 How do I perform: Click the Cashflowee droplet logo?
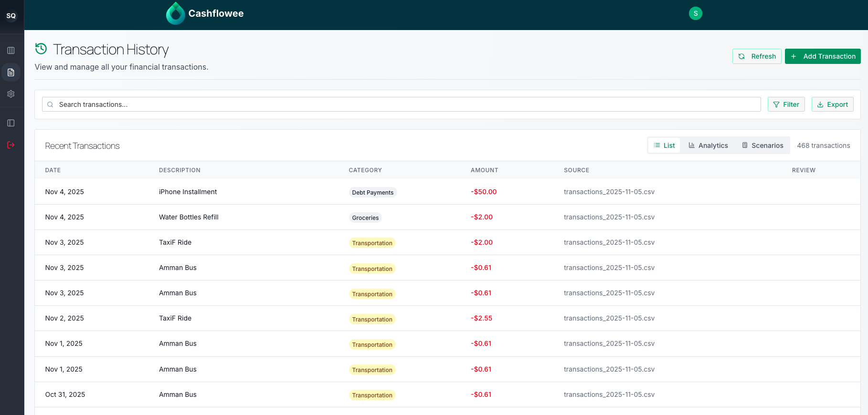pos(175,13)
